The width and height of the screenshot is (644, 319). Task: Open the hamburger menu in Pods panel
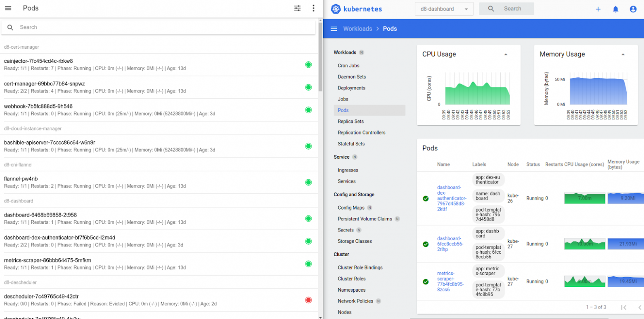(8, 8)
